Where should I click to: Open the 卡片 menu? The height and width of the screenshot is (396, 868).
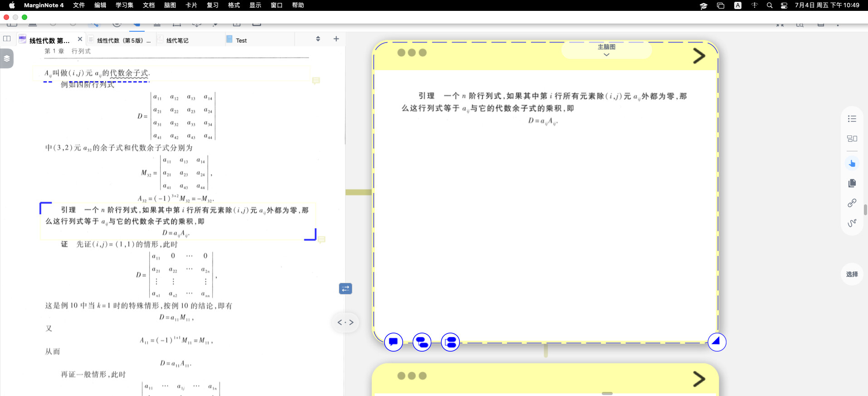click(191, 5)
